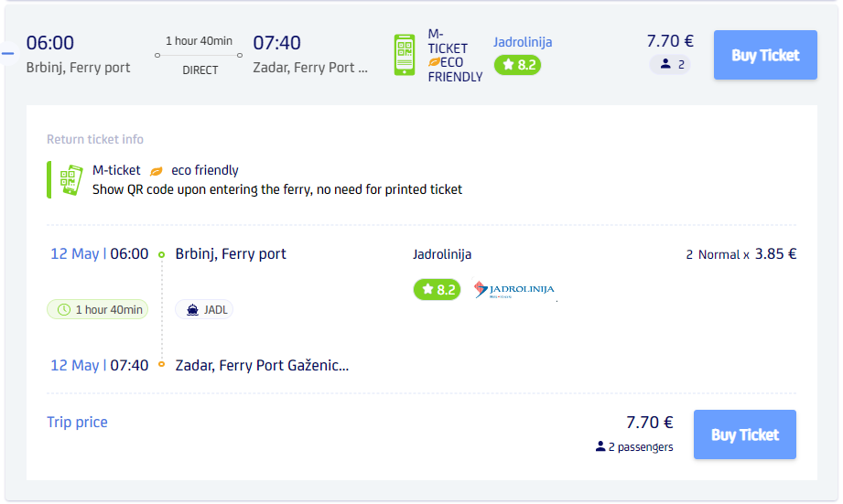Click '12 May | 07:40' arrival date
The width and height of the screenshot is (843, 504).
(x=100, y=365)
